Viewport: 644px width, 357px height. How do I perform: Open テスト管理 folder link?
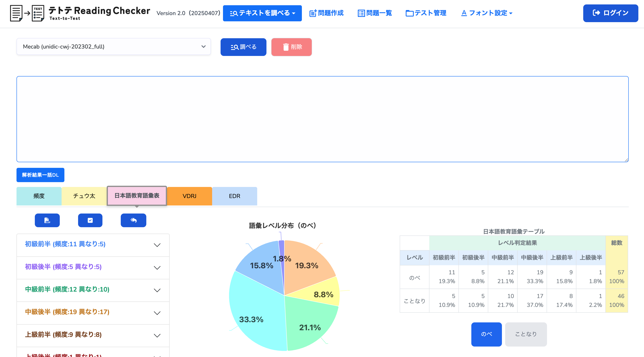pos(426,13)
